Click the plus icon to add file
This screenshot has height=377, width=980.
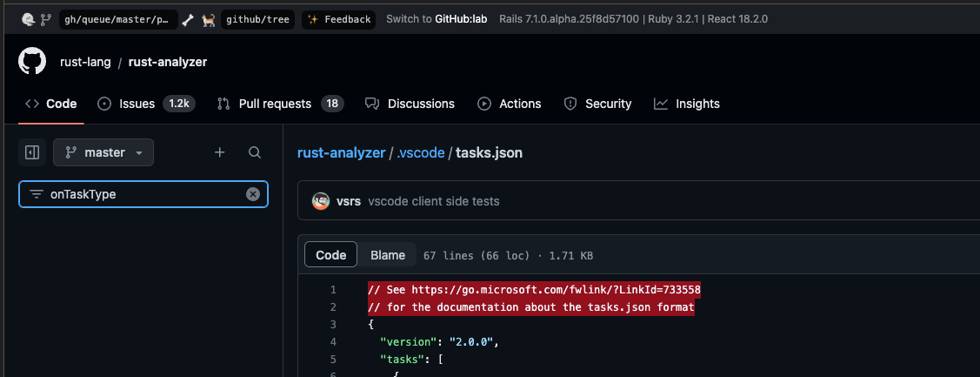click(x=220, y=152)
